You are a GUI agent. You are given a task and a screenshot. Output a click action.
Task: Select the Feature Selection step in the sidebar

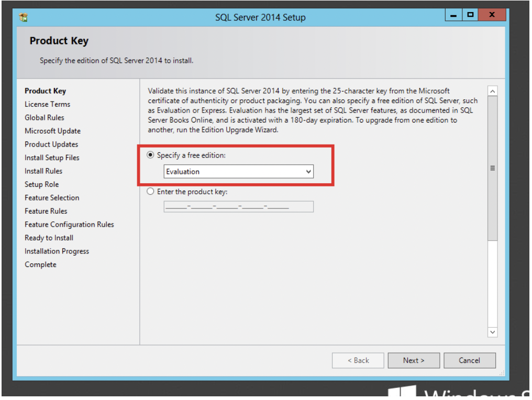pyautogui.click(x=52, y=198)
